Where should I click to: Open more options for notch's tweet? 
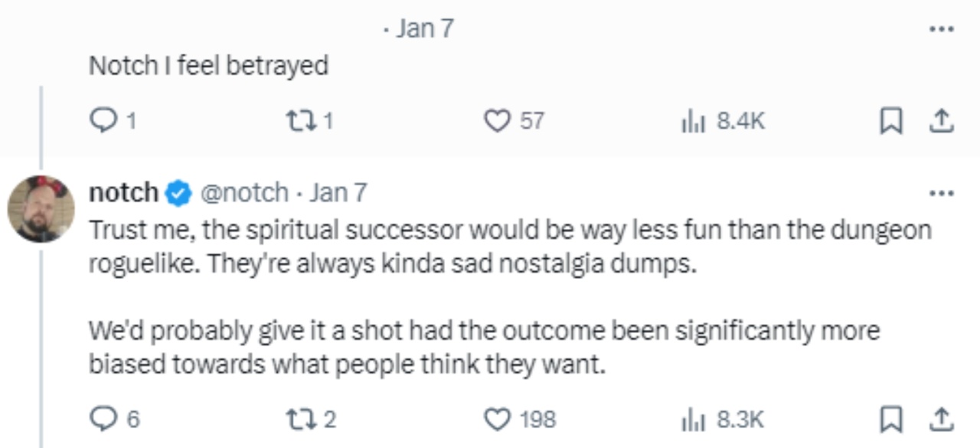(x=941, y=193)
